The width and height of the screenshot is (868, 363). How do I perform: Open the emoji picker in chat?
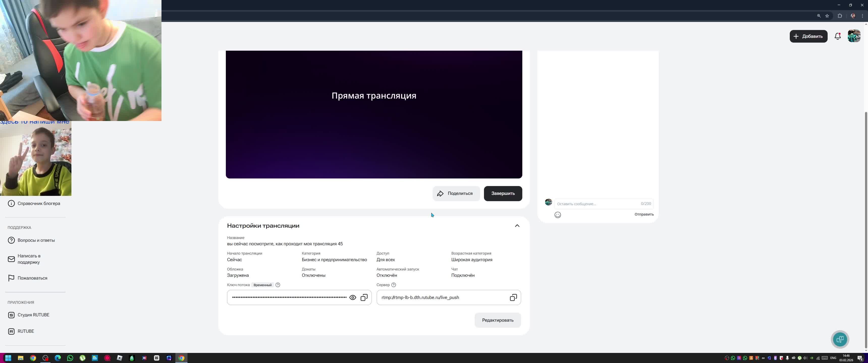(x=558, y=215)
